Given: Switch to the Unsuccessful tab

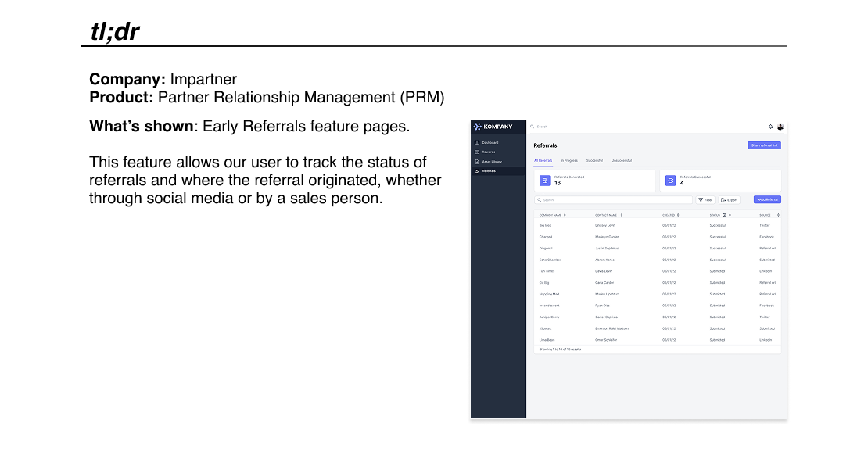Looking at the screenshot, I should pyautogui.click(x=621, y=161).
